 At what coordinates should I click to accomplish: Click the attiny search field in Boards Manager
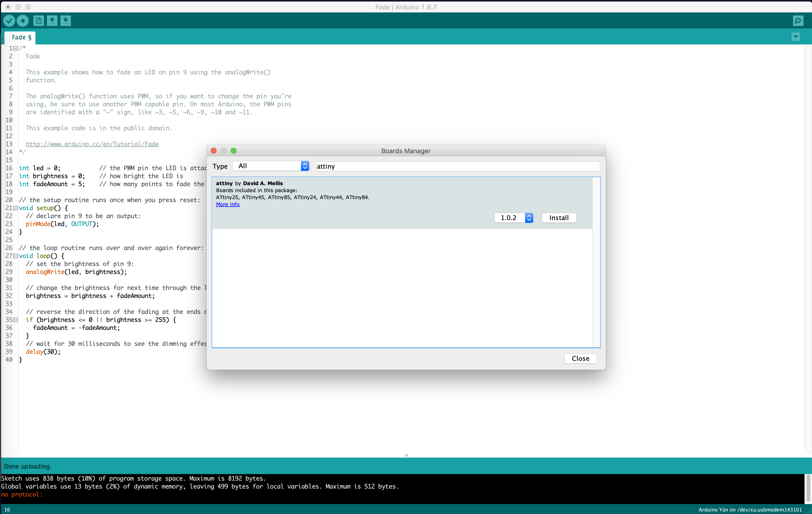(458, 166)
